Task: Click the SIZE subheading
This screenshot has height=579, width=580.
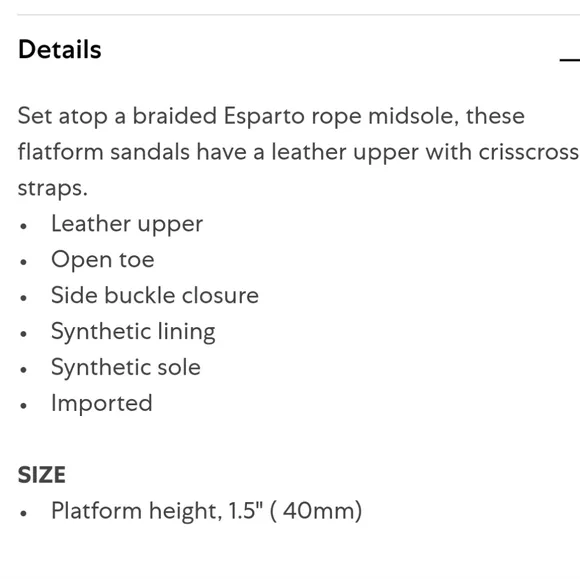Action: [42, 475]
